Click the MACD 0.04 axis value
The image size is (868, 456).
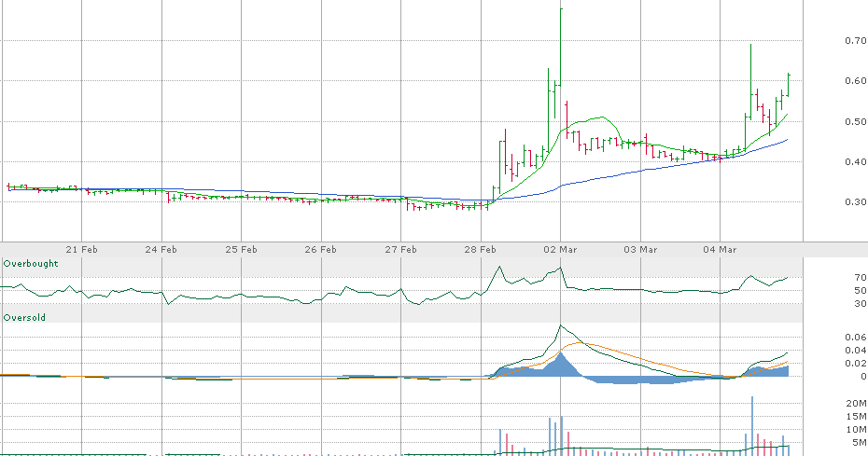[856, 351]
